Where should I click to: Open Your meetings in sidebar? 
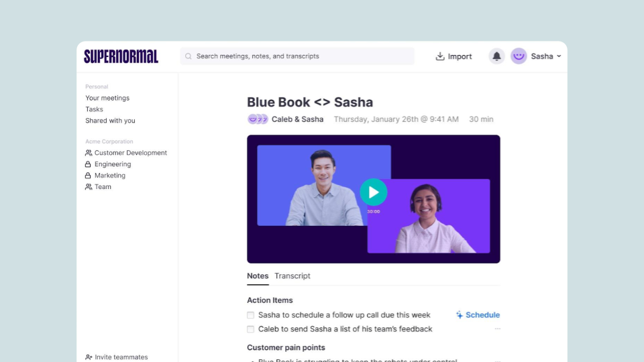107,98
